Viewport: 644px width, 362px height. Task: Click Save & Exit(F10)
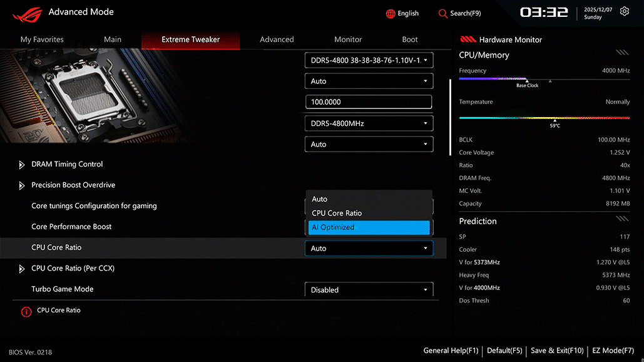click(557, 351)
